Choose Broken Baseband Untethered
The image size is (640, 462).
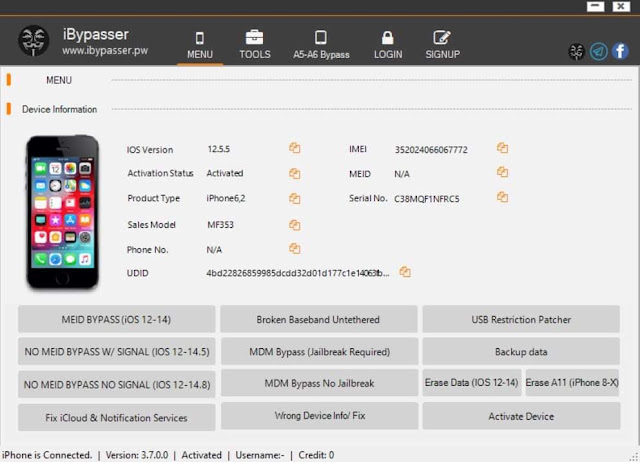319,319
